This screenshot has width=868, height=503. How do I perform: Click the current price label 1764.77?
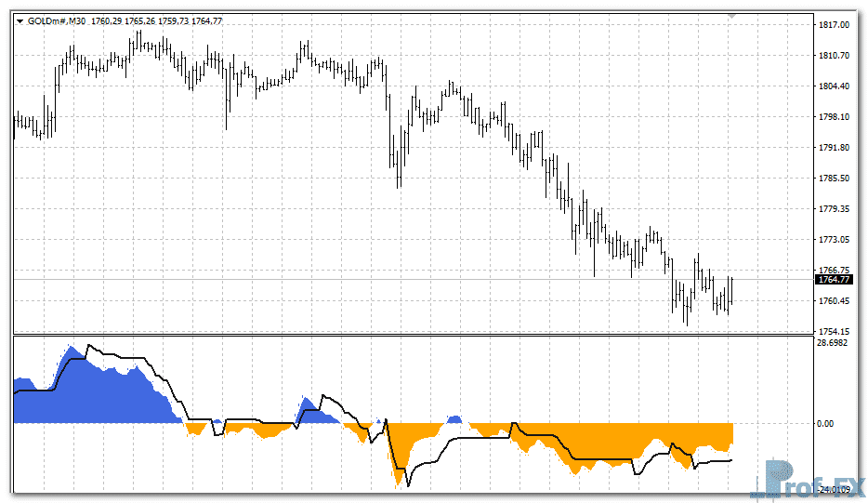[x=833, y=279]
